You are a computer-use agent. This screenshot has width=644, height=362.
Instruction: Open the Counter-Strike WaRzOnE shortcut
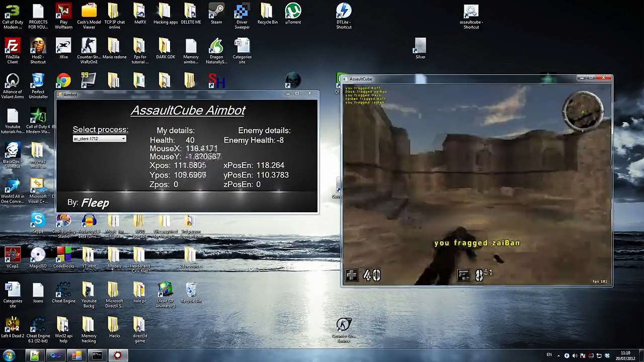[89, 51]
